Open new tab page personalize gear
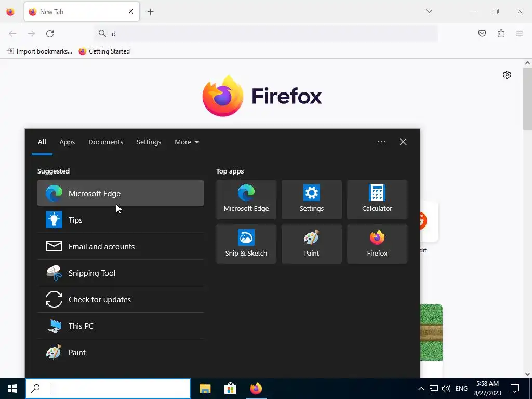Image resolution: width=532 pixels, height=399 pixels. coord(507,75)
